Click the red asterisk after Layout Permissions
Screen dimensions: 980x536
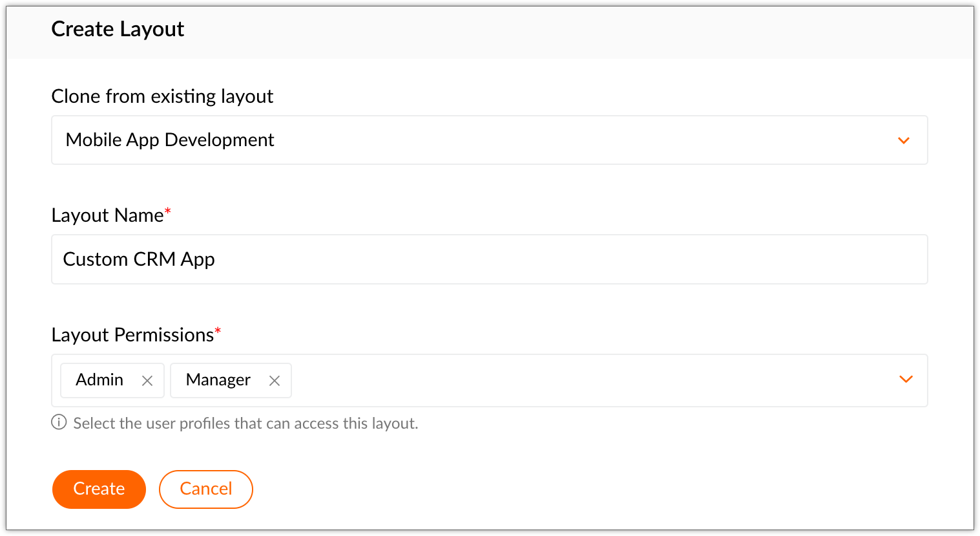click(218, 331)
